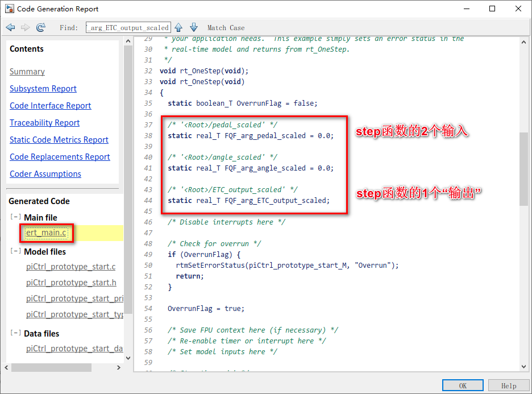Screen dimensions: 532x394
Task: Click 'OverrunFlag = true;' on line 54
Action: click(x=206, y=309)
